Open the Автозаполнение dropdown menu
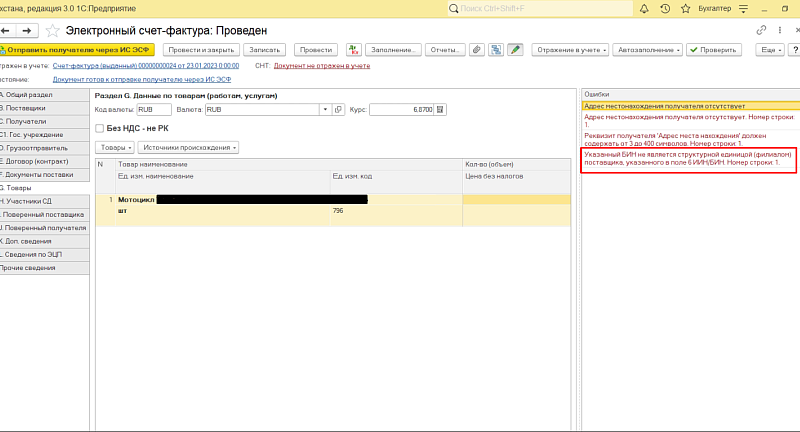 tap(648, 49)
